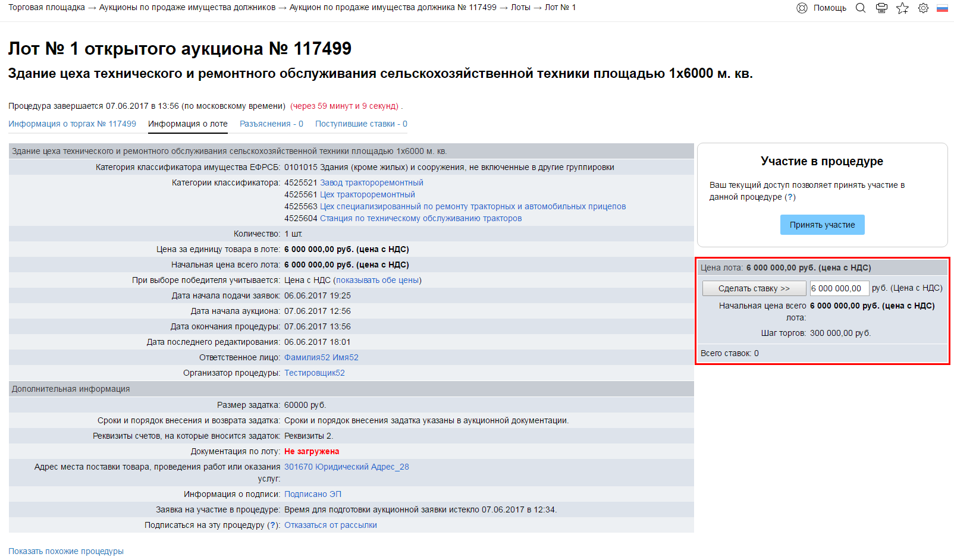Click Russian flag language icon
The width and height of the screenshot is (954, 560).
click(x=942, y=8)
